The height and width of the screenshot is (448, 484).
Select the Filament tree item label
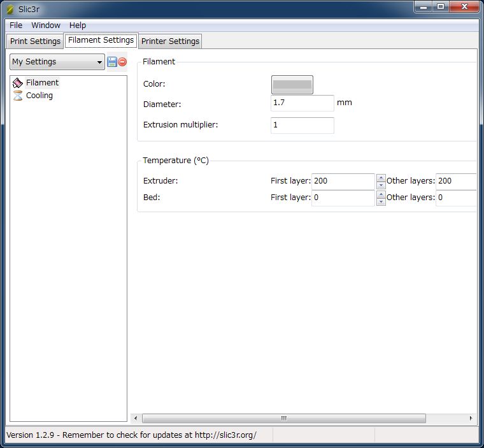42,83
